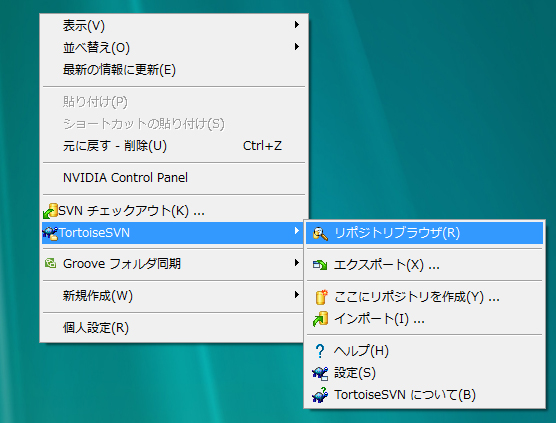Screen dimensions: 556x423
Task: Open 設定(S) in TortoiseSVN submenu
Action: pyautogui.click(x=424, y=373)
